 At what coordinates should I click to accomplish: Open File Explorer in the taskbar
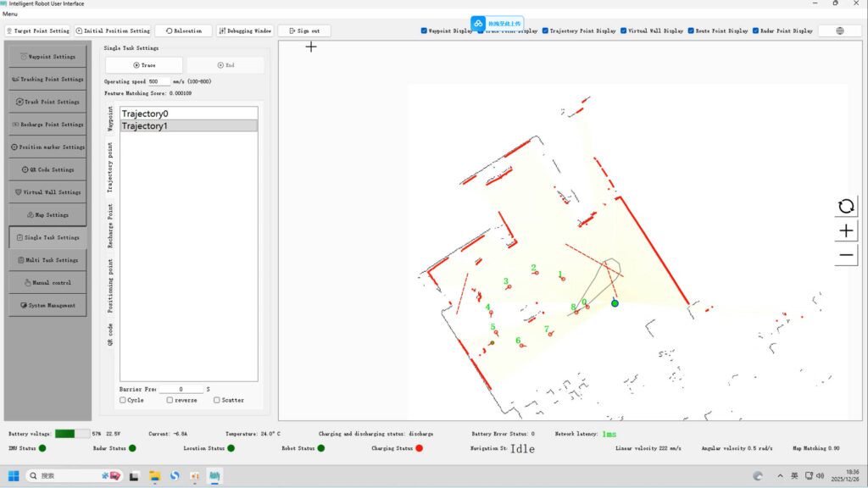[154, 476]
